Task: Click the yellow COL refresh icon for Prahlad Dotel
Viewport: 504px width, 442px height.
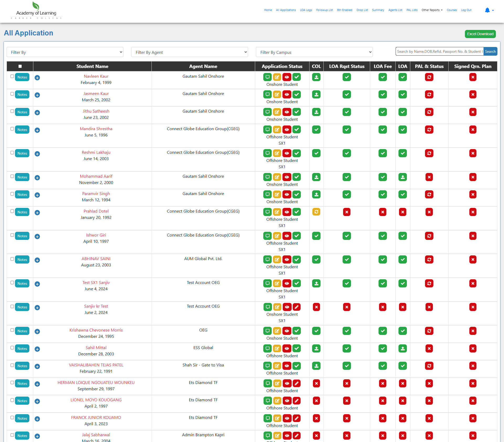Action: 316,212
